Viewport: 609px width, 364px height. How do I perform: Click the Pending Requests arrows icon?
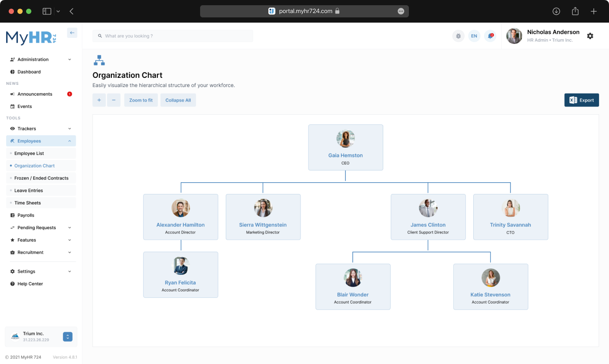[x=13, y=228]
